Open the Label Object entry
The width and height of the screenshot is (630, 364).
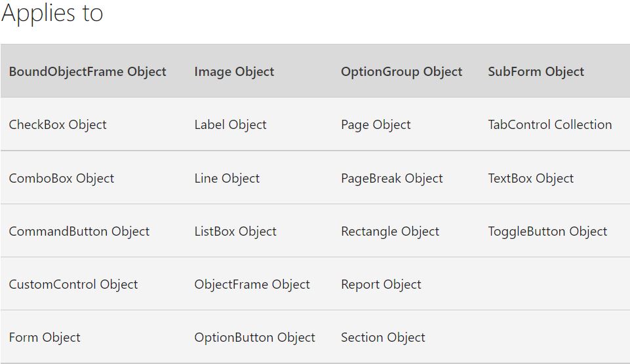pos(230,125)
